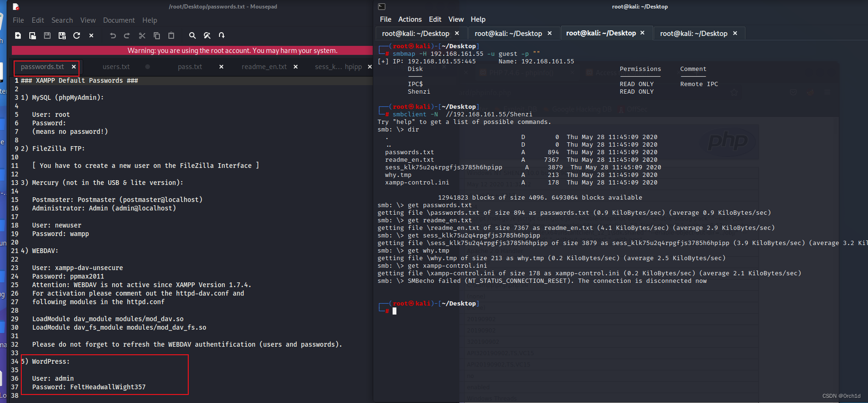Screen dimensions: 868x403
Task: Open Mousepad Help menu
Action: (149, 20)
